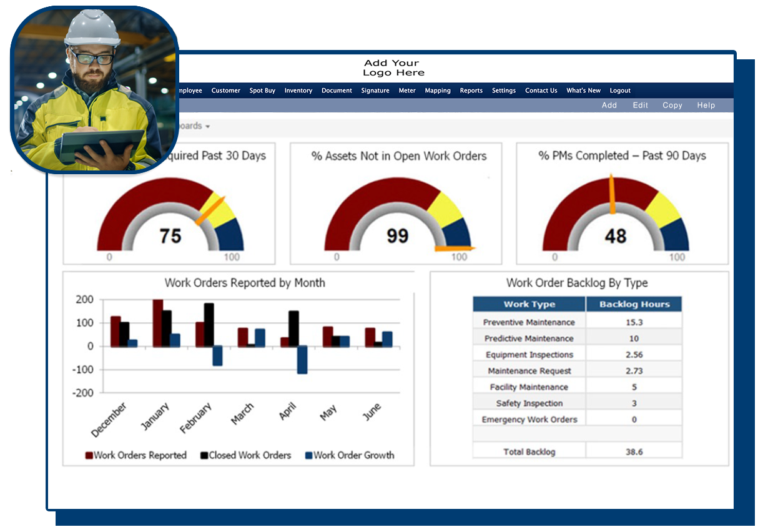
Task: Open the Mapping menu
Action: [x=438, y=91]
